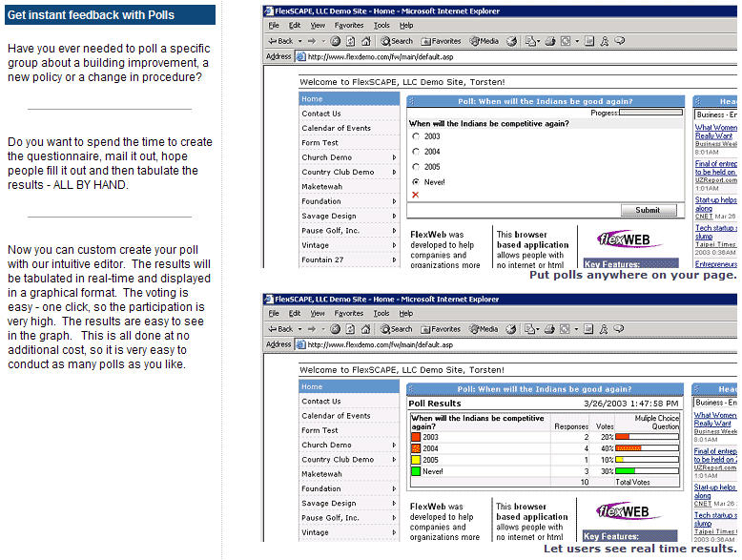Screen dimensions: 742x560
Task: Open Calendar of Events in poll-results browser
Action: click(336, 416)
